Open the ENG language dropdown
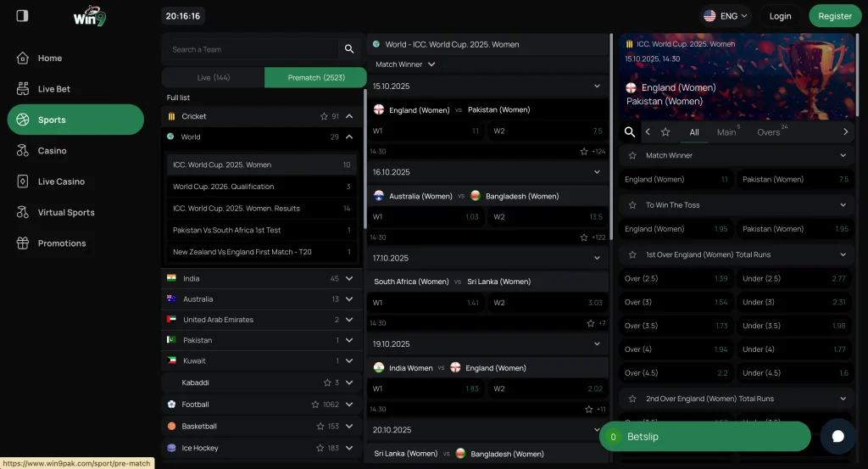 [x=726, y=16]
